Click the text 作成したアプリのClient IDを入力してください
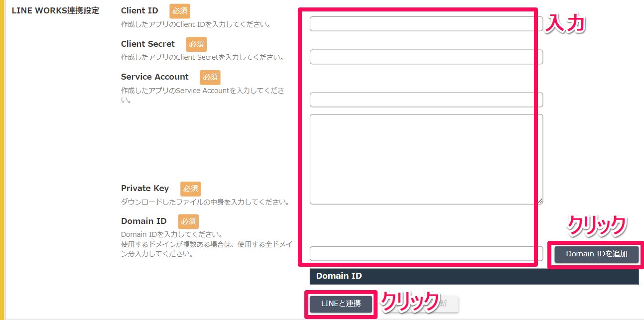This screenshot has height=320, width=644. 196,24
